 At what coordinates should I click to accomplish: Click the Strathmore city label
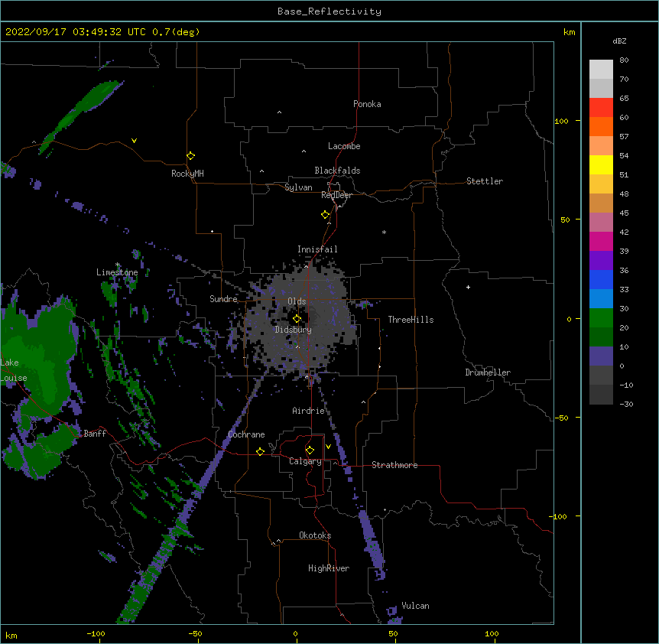[x=394, y=465]
